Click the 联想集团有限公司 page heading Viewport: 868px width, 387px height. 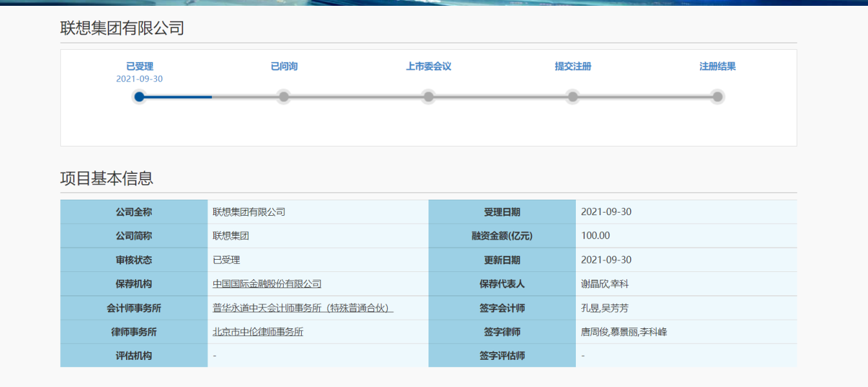point(122,28)
